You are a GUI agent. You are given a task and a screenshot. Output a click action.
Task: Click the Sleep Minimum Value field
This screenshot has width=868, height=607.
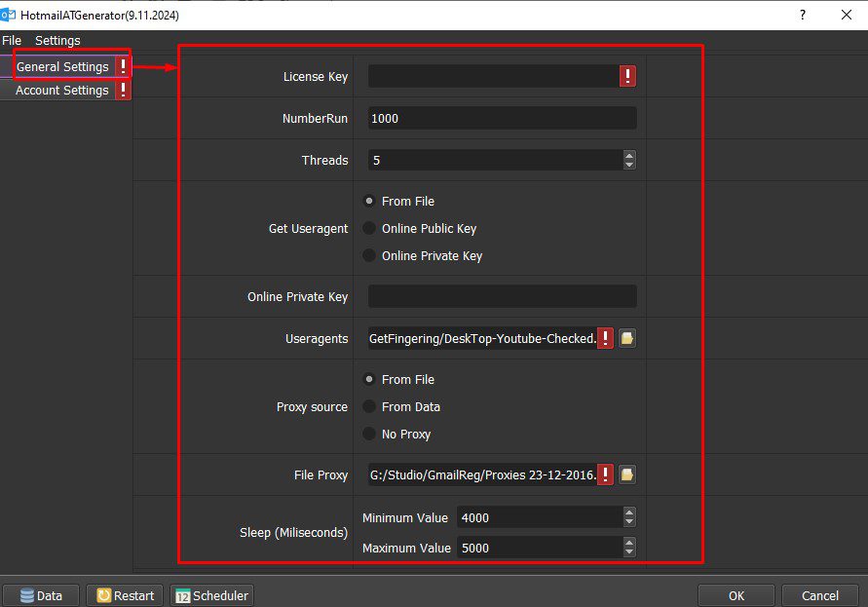point(540,517)
